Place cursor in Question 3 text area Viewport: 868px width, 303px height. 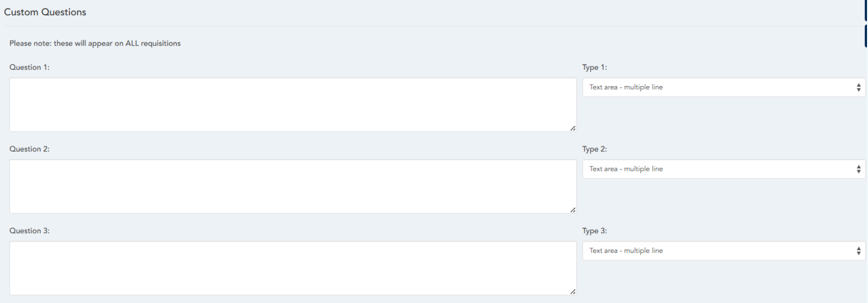[x=293, y=268]
